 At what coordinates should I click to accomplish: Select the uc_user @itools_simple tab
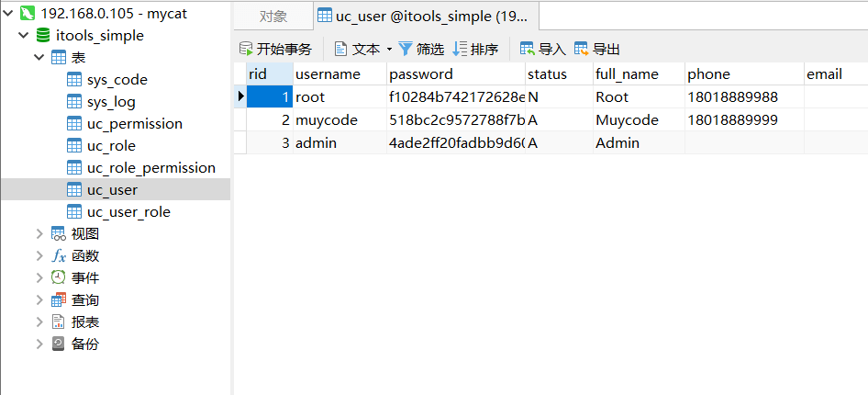point(427,16)
